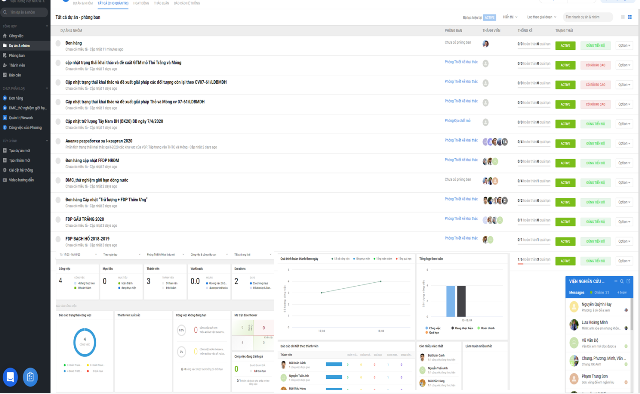
Task: Open Đơn hàng project title link
Action: point(74,43)
